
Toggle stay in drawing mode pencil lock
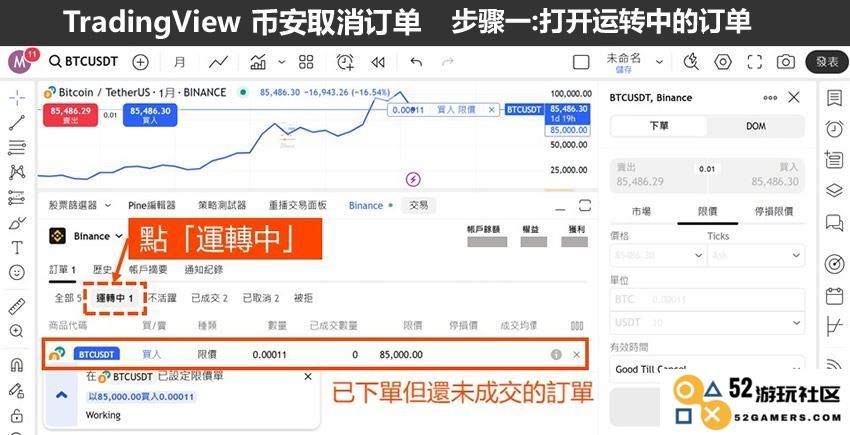point(17,391)
